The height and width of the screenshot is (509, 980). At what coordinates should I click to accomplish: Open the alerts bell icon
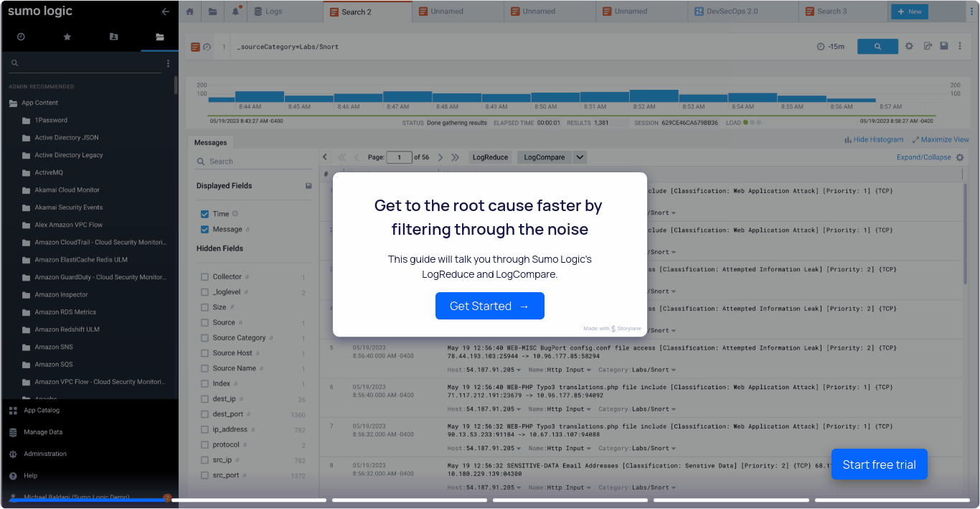pos(236,11)
